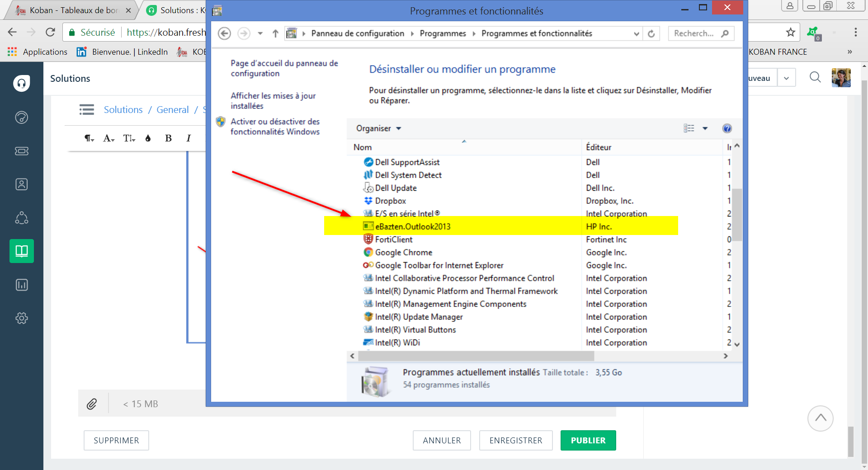
Task: Click the back arrow in Control Panel window
Action: click(x=224, y=33)
